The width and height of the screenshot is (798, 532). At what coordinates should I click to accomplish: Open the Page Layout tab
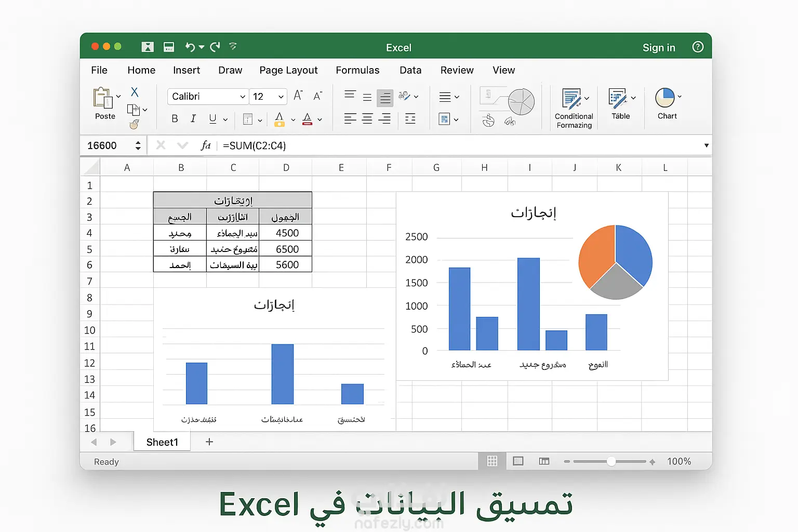[288, 70]
